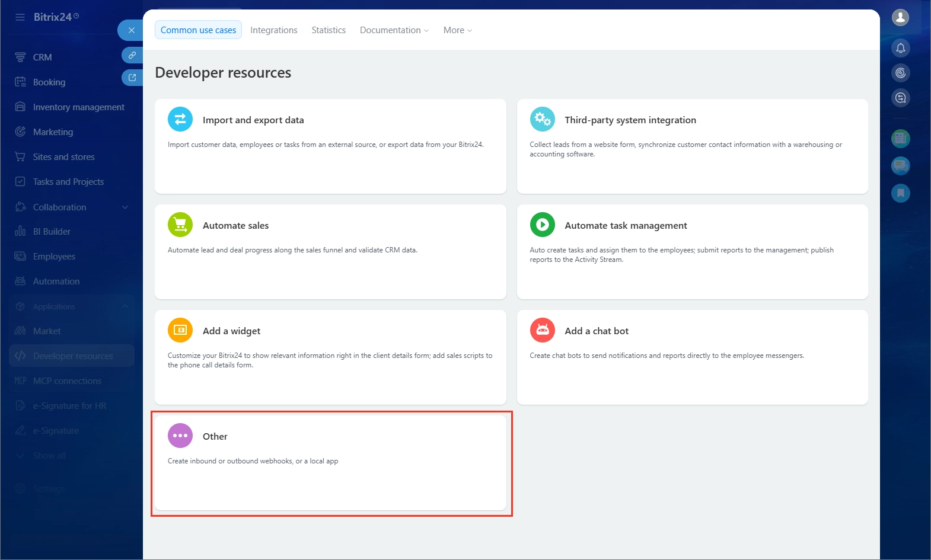Collapse the Applications section chevron
The height and width of the screenshot is (560, 931).
(x=125, y=306)
